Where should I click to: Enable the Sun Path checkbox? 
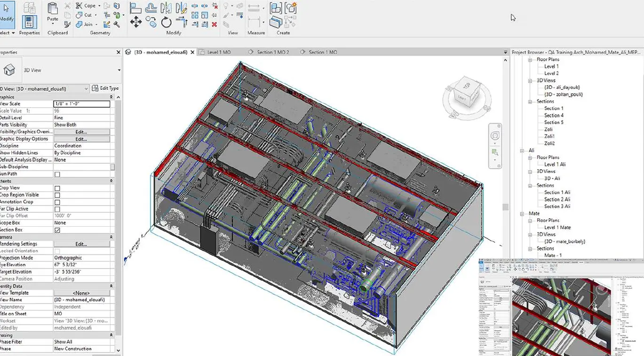pos(57,174)
